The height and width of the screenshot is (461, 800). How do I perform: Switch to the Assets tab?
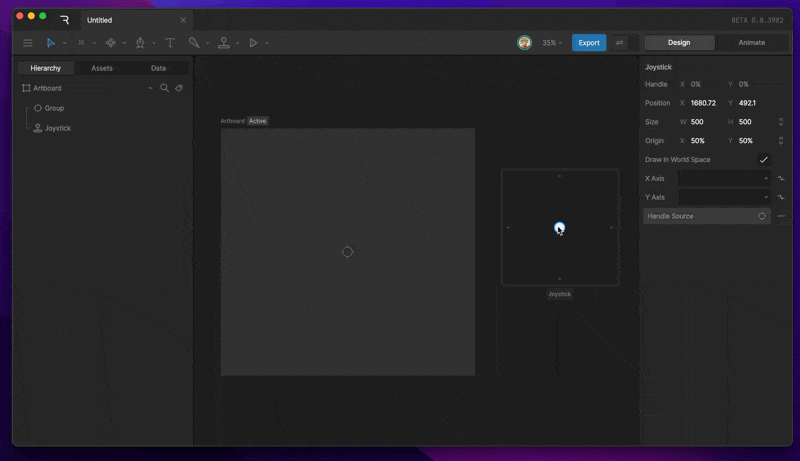click(102, 68)
